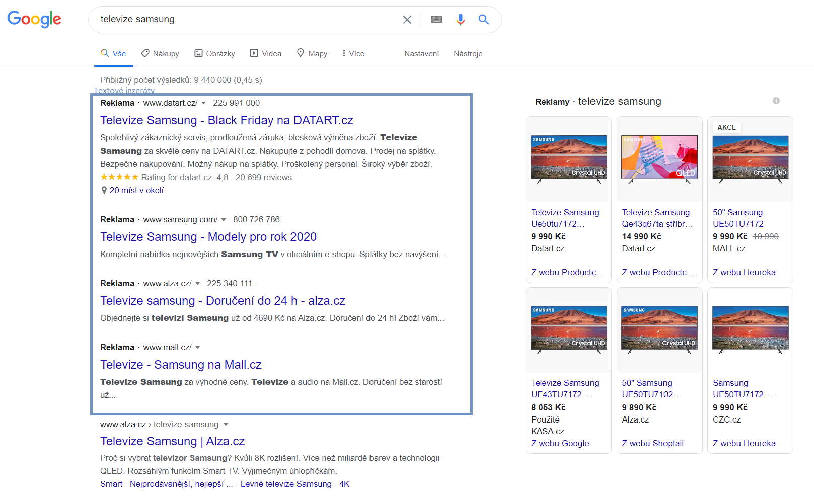Open the on-screen keyboard input tool
The width and height of the screenshot is (814, 504).
(436, 20)
